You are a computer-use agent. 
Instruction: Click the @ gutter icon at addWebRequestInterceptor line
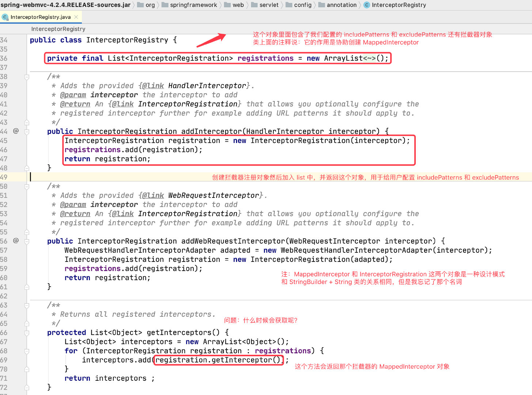(x=16, y=240)
